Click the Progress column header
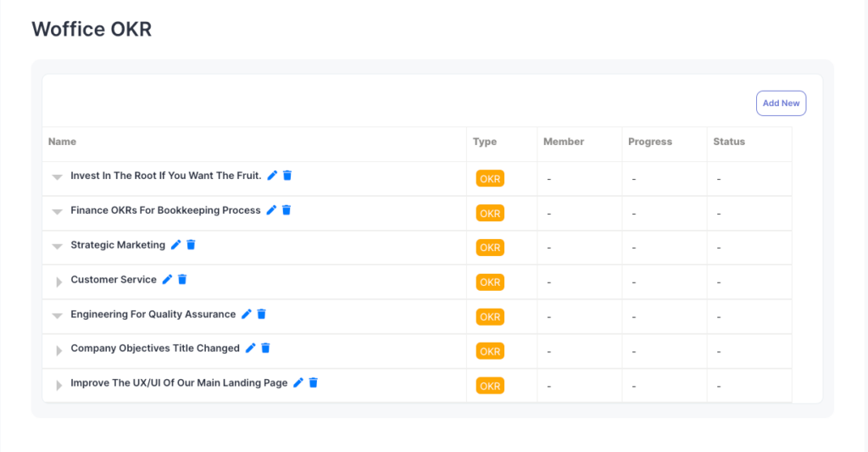Viewport: 868px width, 452px height. (x=649, y=142)
